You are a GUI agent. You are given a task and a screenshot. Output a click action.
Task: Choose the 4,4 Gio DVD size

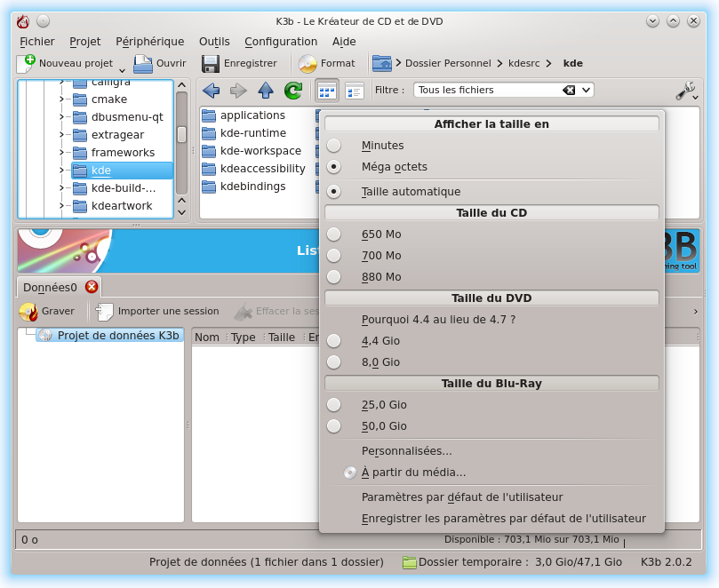333,340
